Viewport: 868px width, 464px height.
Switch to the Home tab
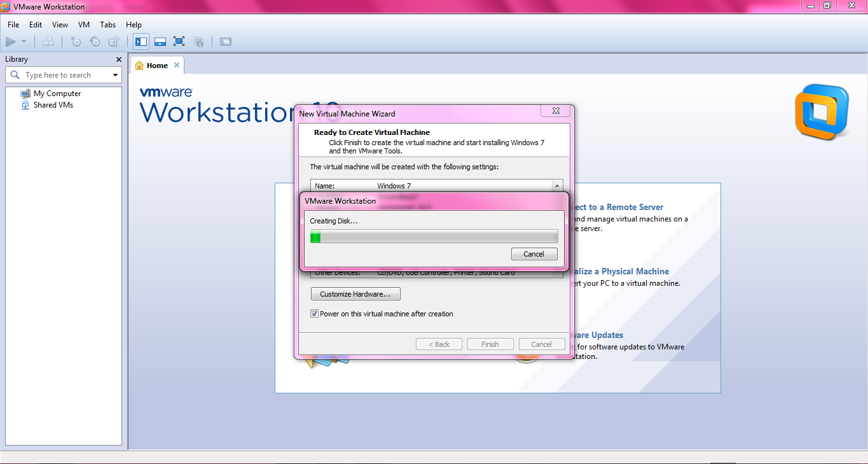point(157,66)
